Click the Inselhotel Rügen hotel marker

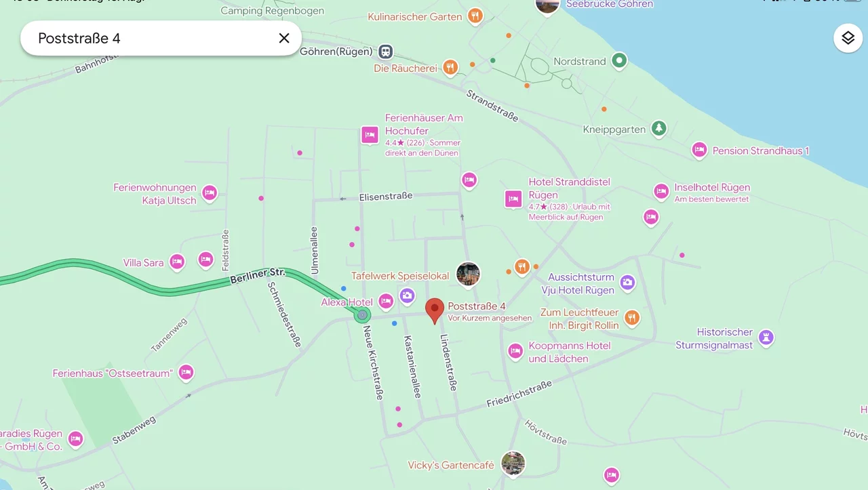point(661,192)
